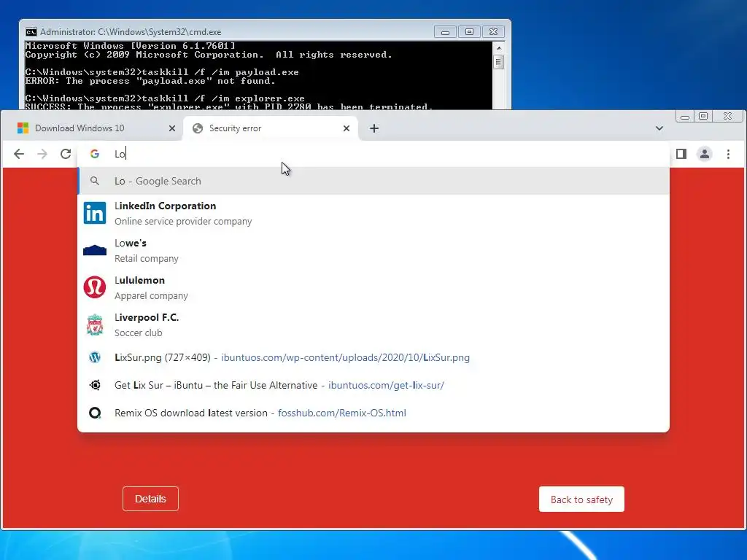747x560 pixels.
Task: Choose LinkedIn Corporation suggestion
Action: (373, 213)
